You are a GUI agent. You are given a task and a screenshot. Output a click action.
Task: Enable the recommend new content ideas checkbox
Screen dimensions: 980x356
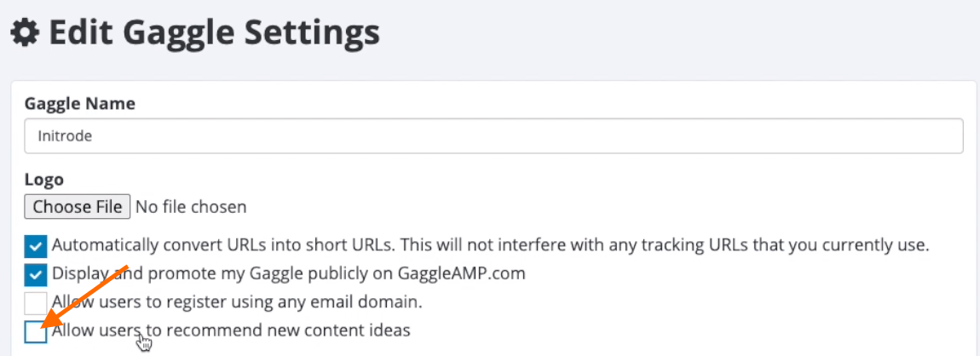(x=36, y=331)
